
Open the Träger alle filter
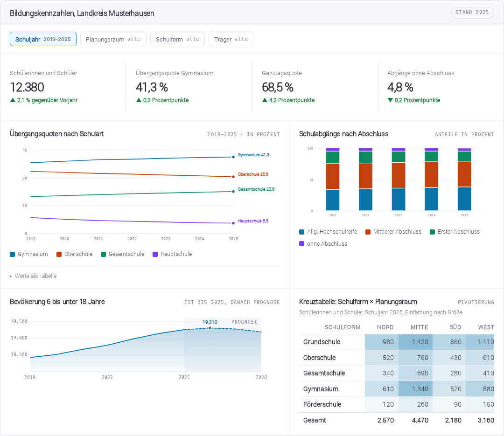pyautogui.click(x=231, y=39)
